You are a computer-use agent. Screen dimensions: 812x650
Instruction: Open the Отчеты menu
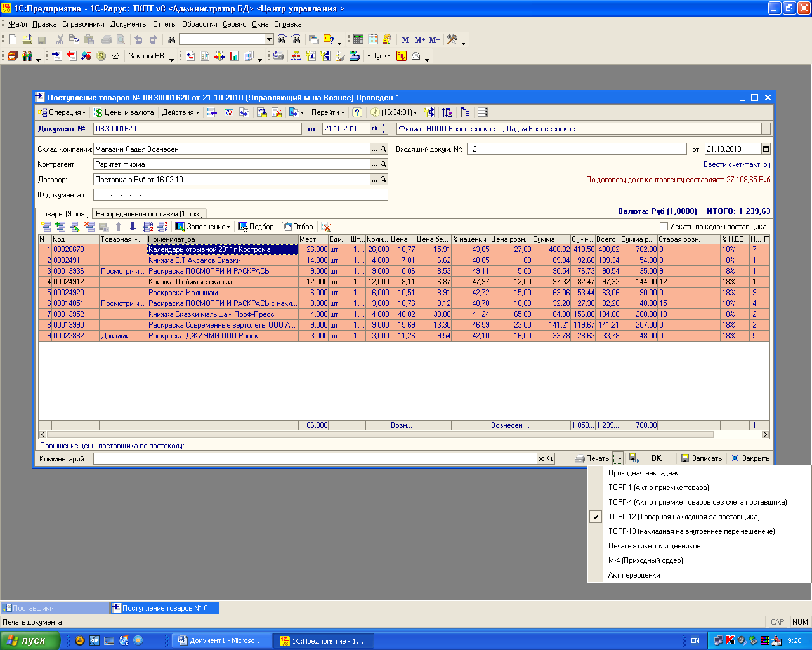(165, 24)
